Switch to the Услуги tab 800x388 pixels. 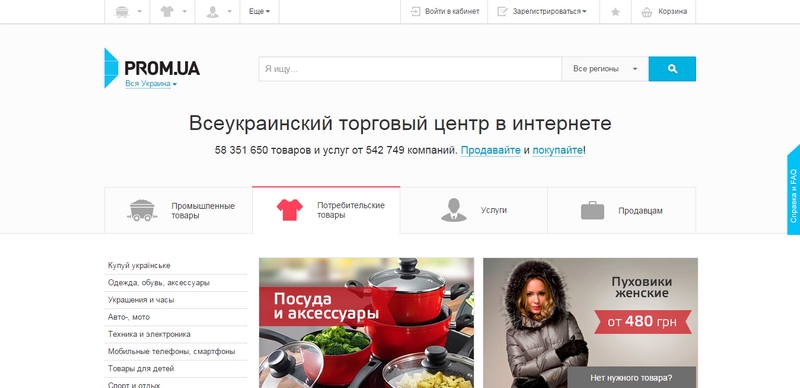click(473, 210)
